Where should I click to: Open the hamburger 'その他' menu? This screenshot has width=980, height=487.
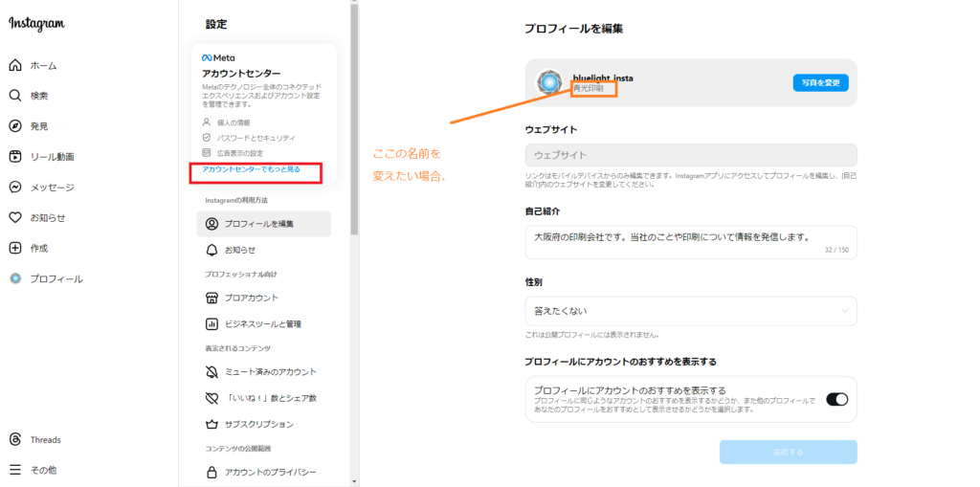coord(15,470)
